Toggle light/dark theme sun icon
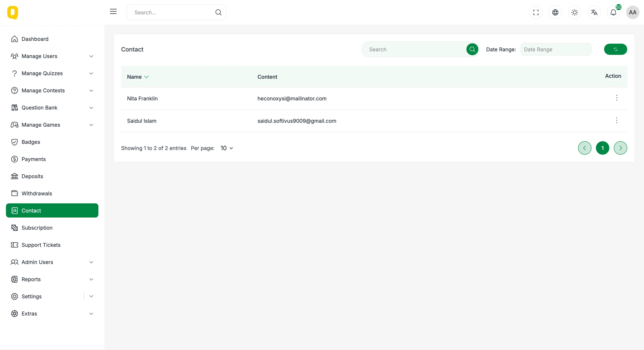 574,12
